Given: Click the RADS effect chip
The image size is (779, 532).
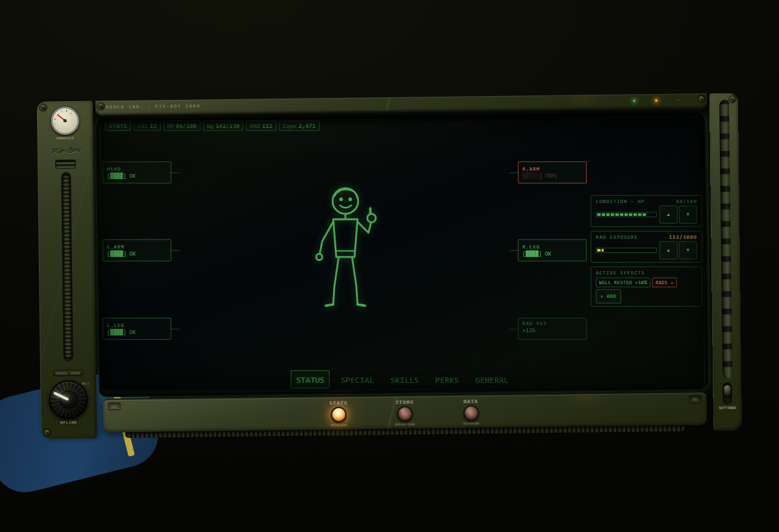Looking at the screenshot, I should point(665,282).
